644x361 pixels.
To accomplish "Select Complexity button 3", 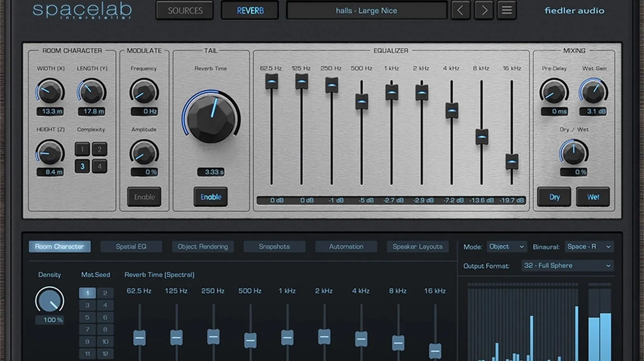I will (83, 166).
